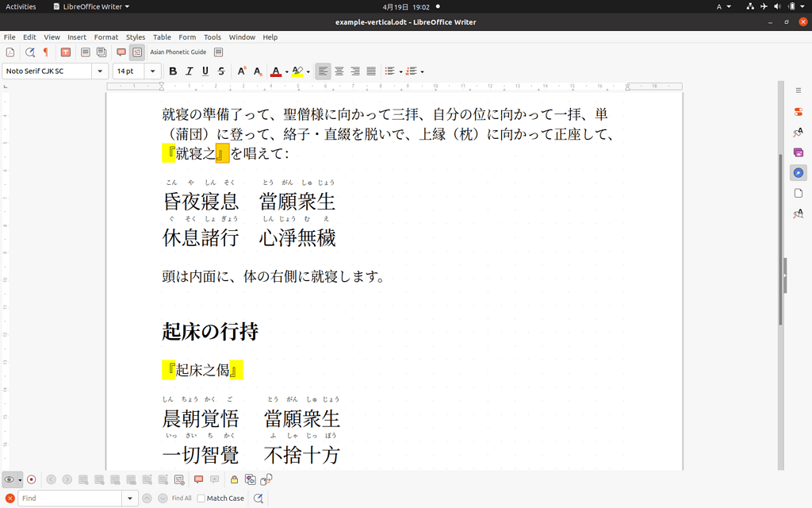Open the font size dropdown
Image resolution: width=812 pixels, height=508 pixels.
(x=151, y=71)
